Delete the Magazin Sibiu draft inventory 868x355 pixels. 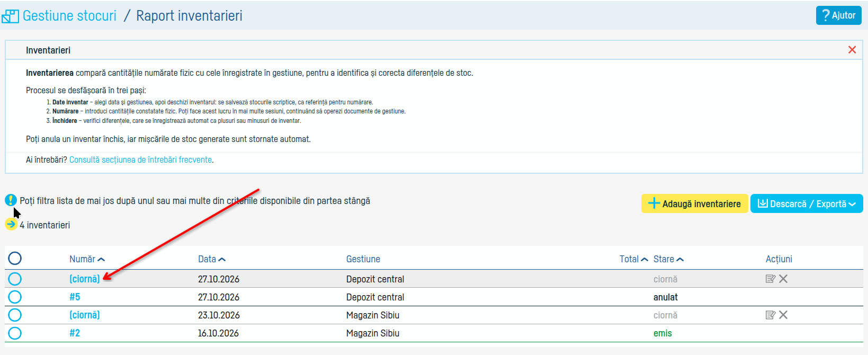tap(783, 315)
